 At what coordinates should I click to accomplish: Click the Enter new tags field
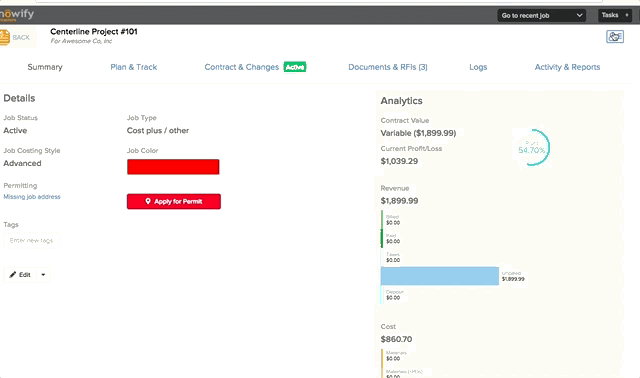click(31, 240)
